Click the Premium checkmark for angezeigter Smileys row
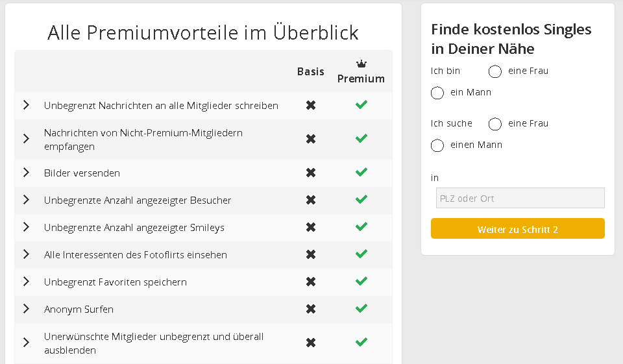This screenshot has height=364, width=623. 361,226
